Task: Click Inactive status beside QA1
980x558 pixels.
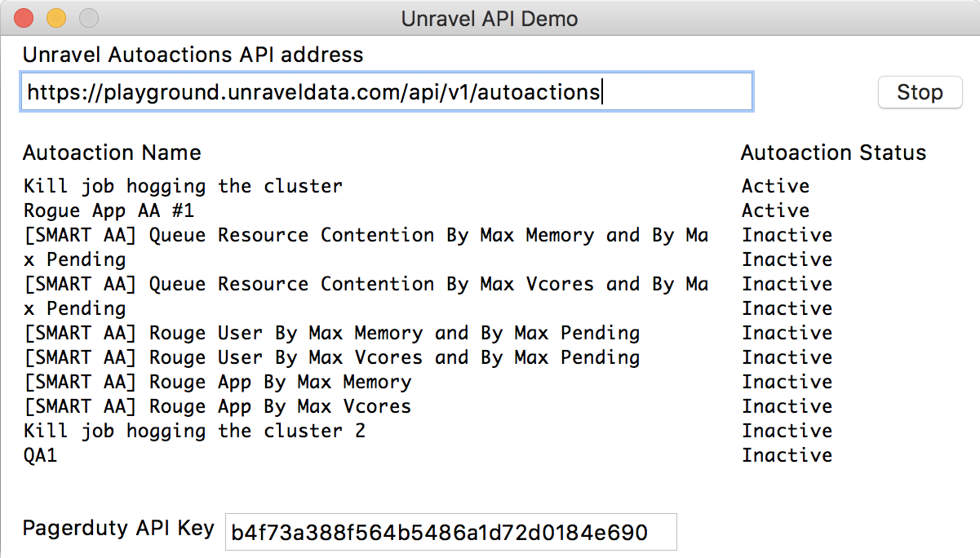Action: pos(787,455)
